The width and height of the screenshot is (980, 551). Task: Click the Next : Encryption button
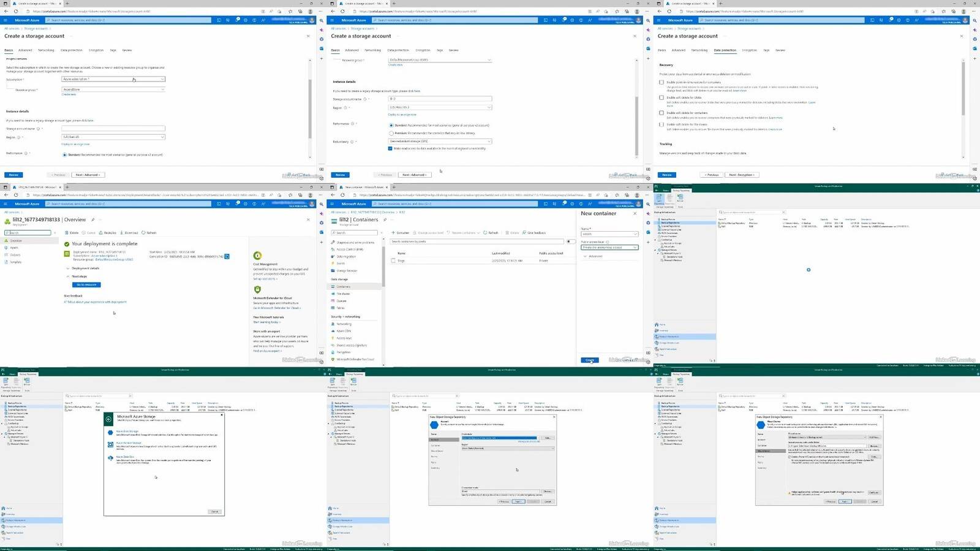(741, 175)
